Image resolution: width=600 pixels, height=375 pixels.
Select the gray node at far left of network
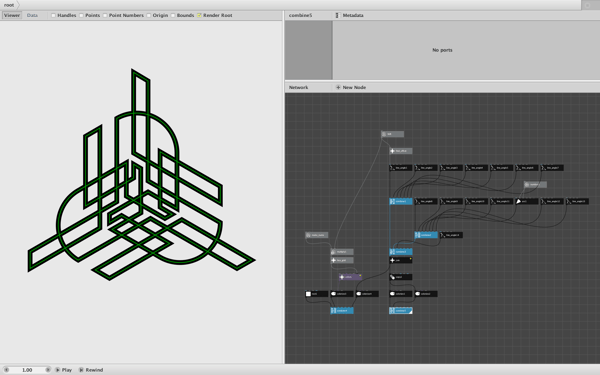pos(316,235)
